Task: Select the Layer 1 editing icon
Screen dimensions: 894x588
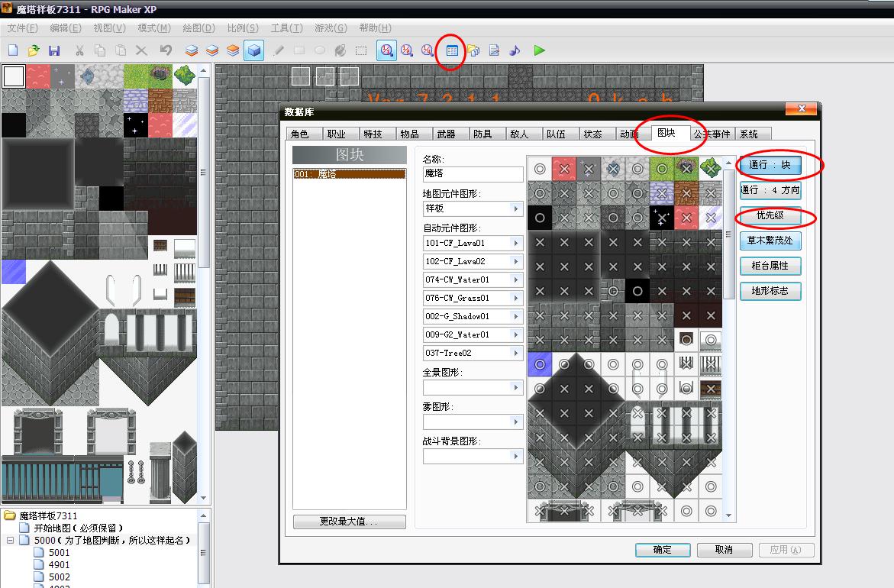Action: pyautogui.click(x=192, y=50)
